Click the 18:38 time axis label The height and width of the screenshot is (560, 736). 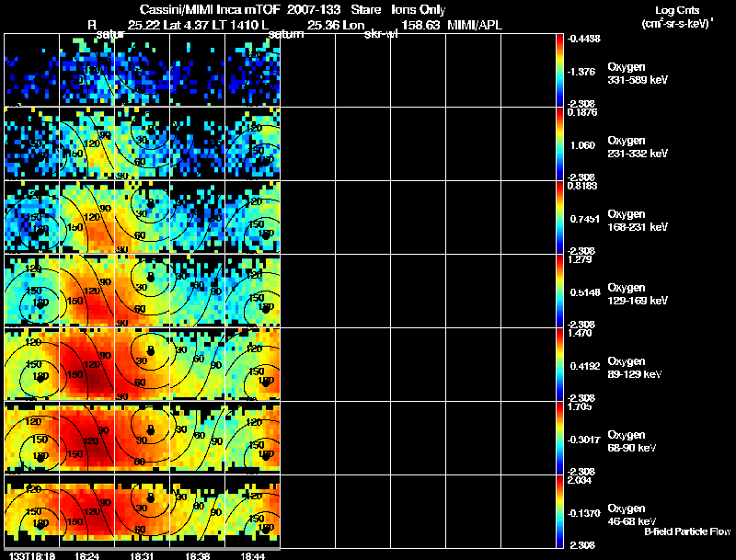coord(197,556)
